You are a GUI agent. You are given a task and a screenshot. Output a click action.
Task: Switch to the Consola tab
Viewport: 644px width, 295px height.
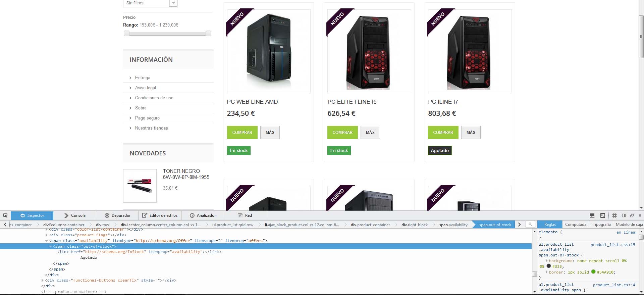(75, 215)
